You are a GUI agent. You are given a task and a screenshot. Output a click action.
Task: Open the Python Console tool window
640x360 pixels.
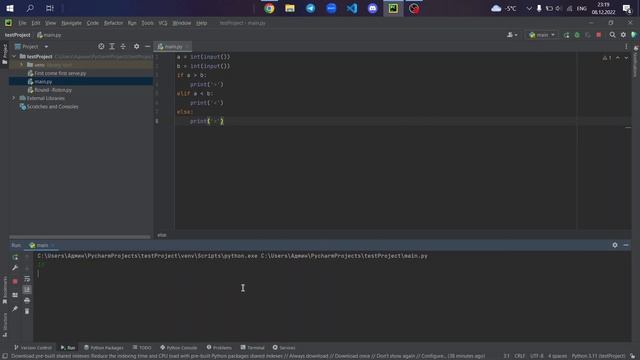click(x=179, y=348)
